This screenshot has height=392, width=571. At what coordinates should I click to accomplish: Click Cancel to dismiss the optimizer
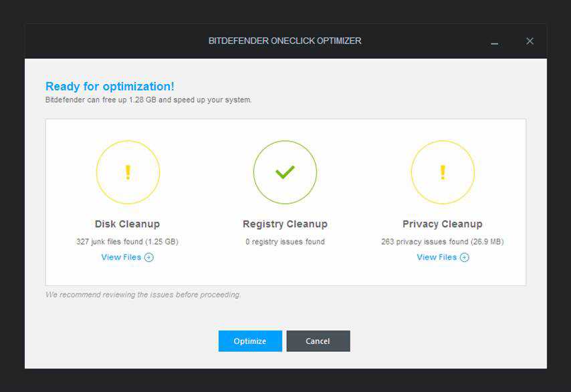[x=318, y=341]
